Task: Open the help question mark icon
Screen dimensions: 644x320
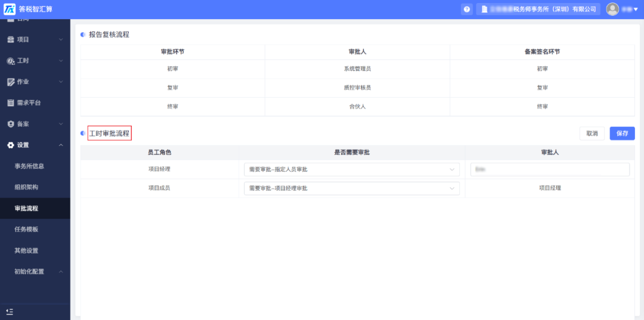Action: click(466, 9)
